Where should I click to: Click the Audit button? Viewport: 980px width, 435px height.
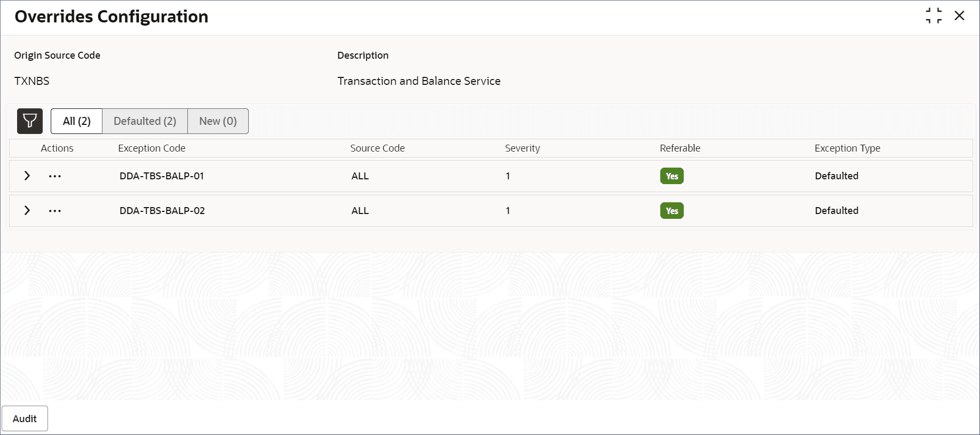pos(25,418)
